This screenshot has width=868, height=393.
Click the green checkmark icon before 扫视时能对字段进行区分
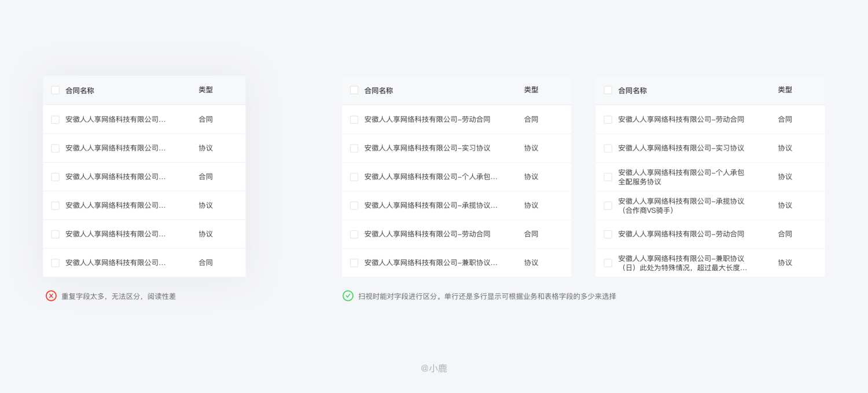(x=348, y=296)
